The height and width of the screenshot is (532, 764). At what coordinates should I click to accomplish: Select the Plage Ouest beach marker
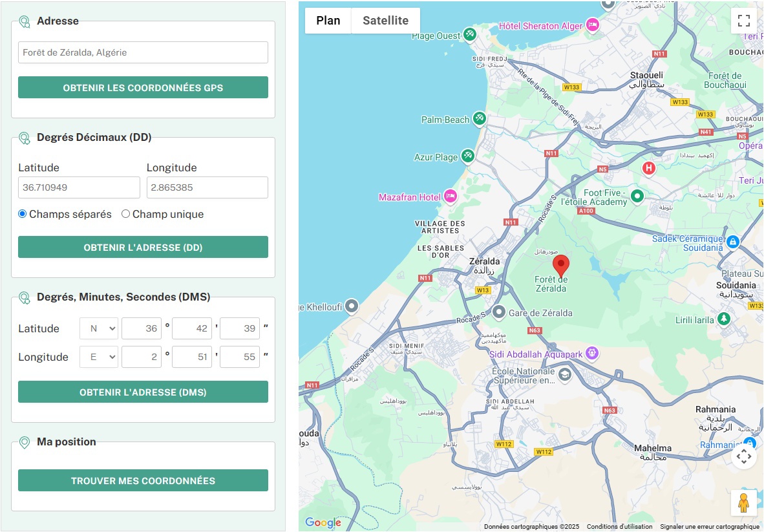point(470,34)
